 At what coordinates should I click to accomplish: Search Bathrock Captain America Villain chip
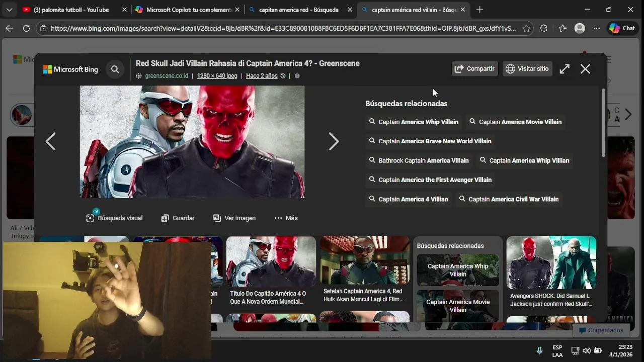coord(419,160)
